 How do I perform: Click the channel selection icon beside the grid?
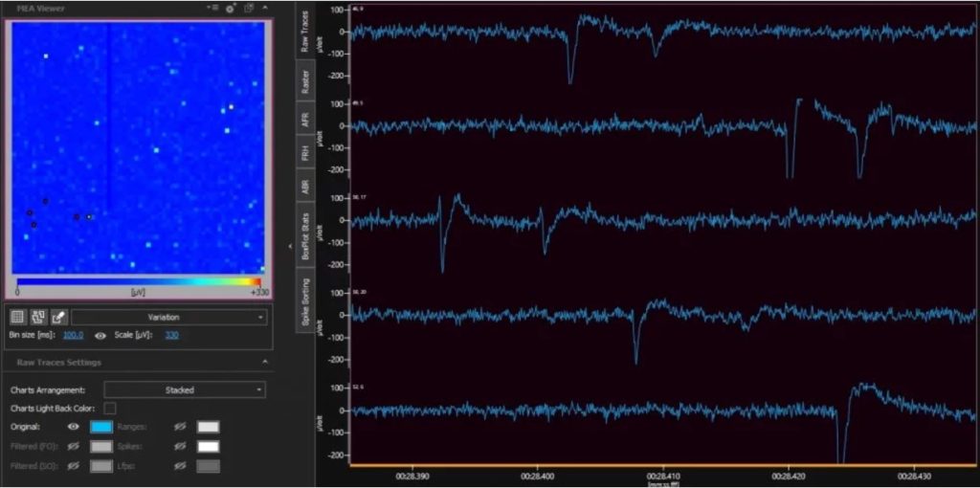coord(38,317)
